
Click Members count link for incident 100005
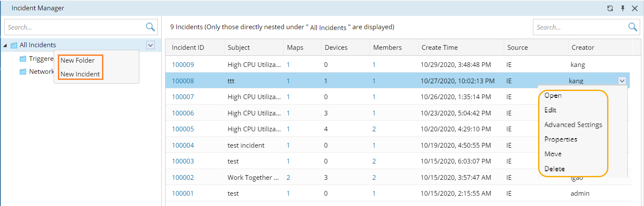374,129
